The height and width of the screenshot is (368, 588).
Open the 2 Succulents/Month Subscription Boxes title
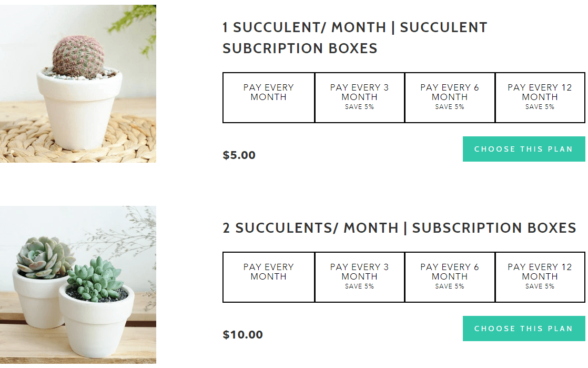click(x=399, y=228)
